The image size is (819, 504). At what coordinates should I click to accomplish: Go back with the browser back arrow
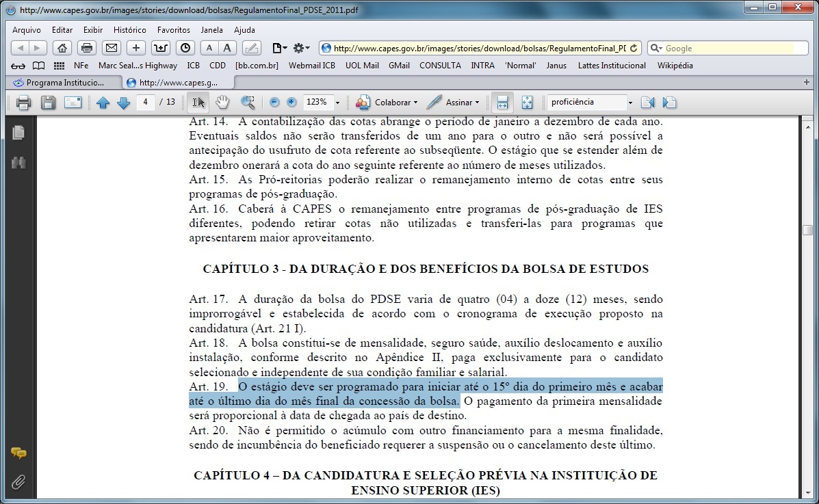tap(21, 48)
